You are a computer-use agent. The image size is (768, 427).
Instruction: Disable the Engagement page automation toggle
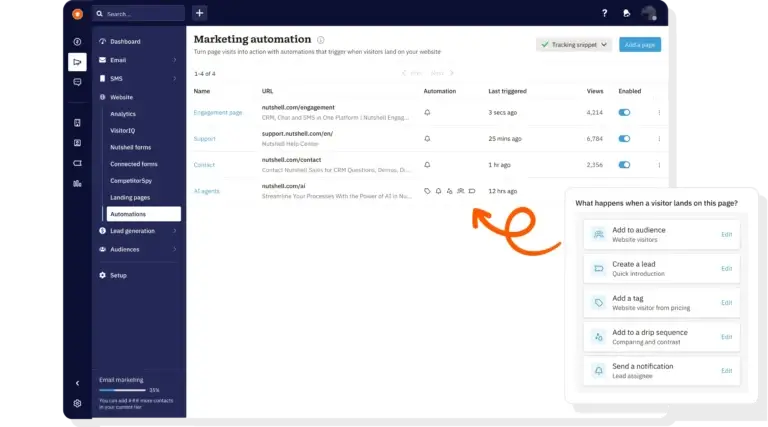[624, 113]
